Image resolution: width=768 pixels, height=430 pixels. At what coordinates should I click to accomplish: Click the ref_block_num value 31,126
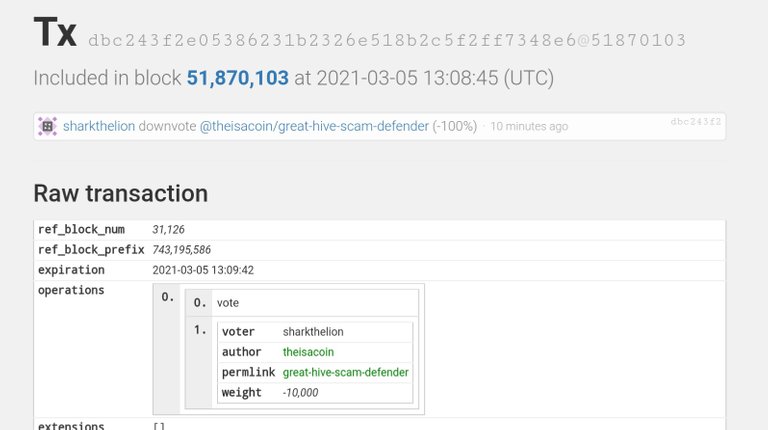[x=168, y=229]
